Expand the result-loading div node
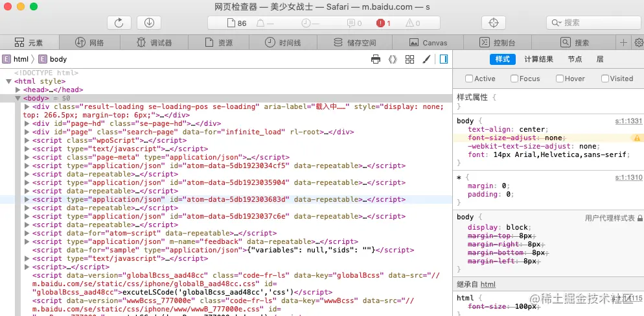 point(27,106)
